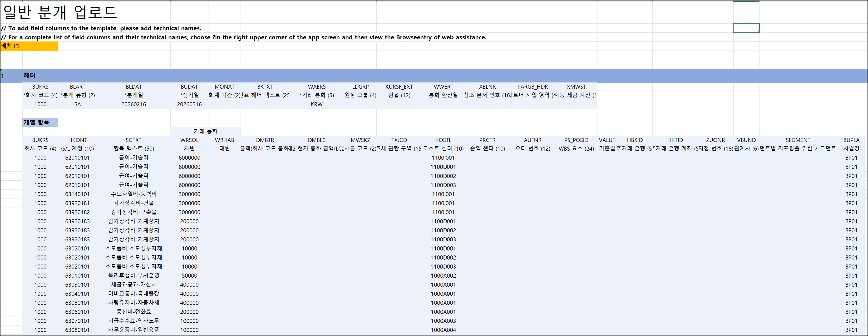Click the HKONT column header
868x336 pixels.
coord(78,140)
